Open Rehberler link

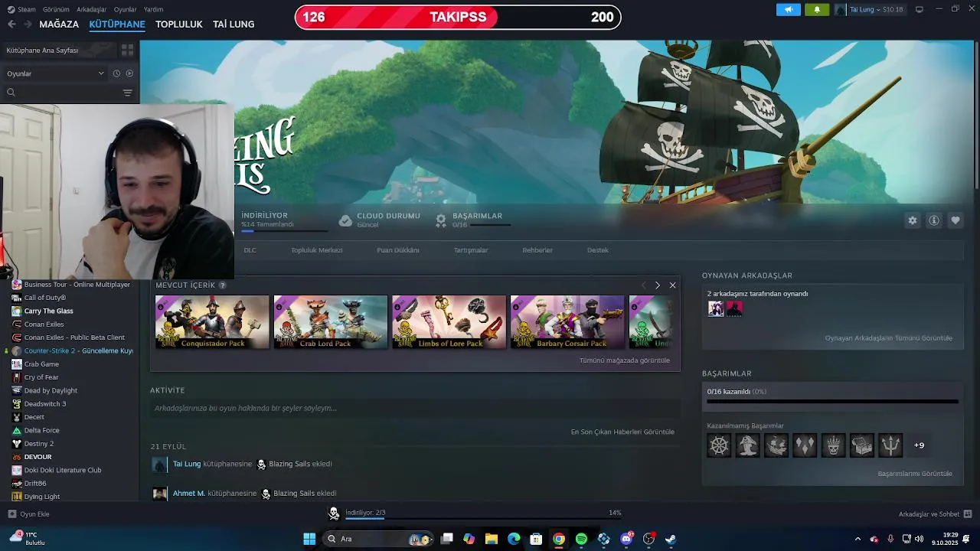coord(537,250)
